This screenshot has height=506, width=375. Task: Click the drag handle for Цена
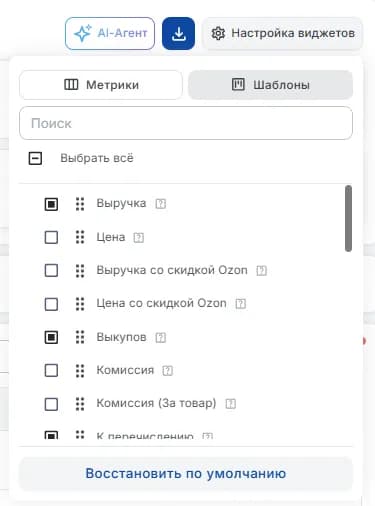[x=80, y=237]
